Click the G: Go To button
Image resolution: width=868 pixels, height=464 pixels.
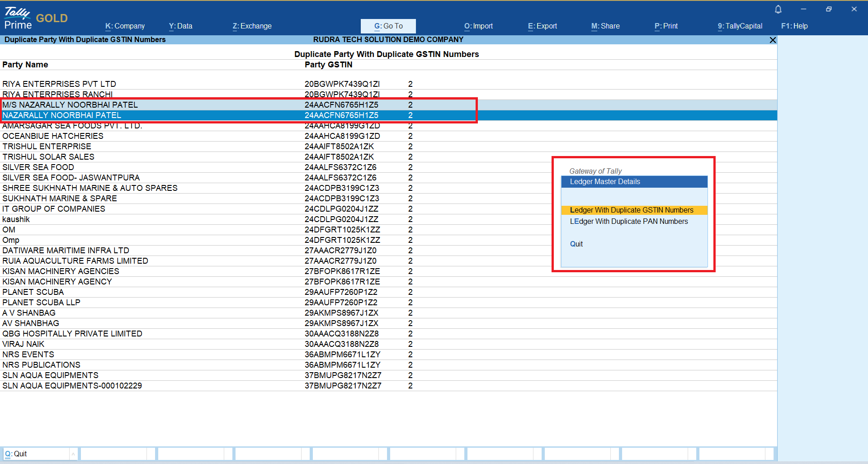pyautogui.click(x=388, y=26)
